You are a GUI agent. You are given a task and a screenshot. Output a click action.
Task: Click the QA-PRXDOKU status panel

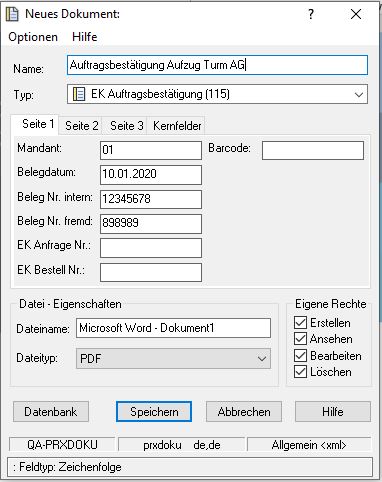pos(62,445)
